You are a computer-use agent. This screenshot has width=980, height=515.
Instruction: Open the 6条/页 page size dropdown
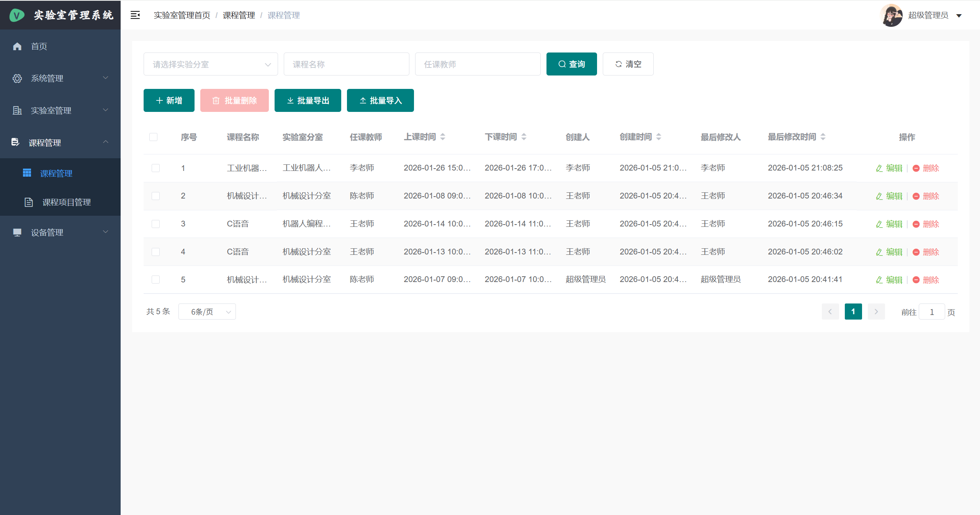point(207,312)
